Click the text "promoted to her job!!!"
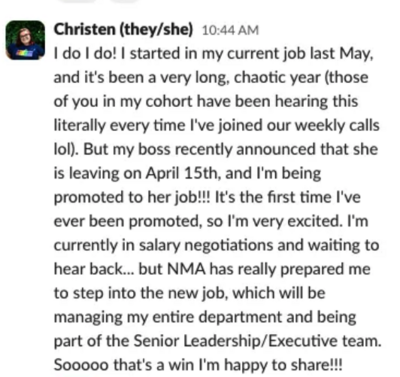 (x=132, y=198)
